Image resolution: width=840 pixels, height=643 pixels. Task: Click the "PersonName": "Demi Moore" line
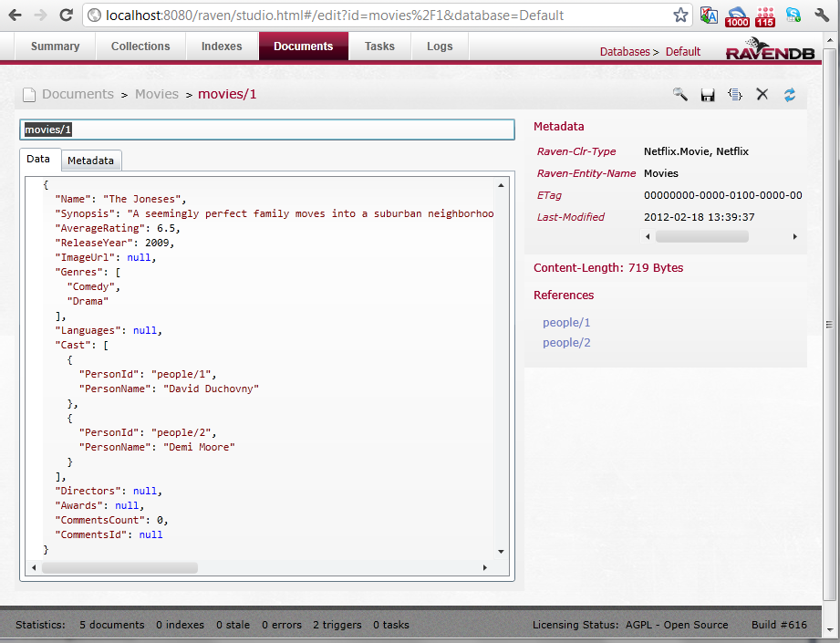click(x=157, y=447)
